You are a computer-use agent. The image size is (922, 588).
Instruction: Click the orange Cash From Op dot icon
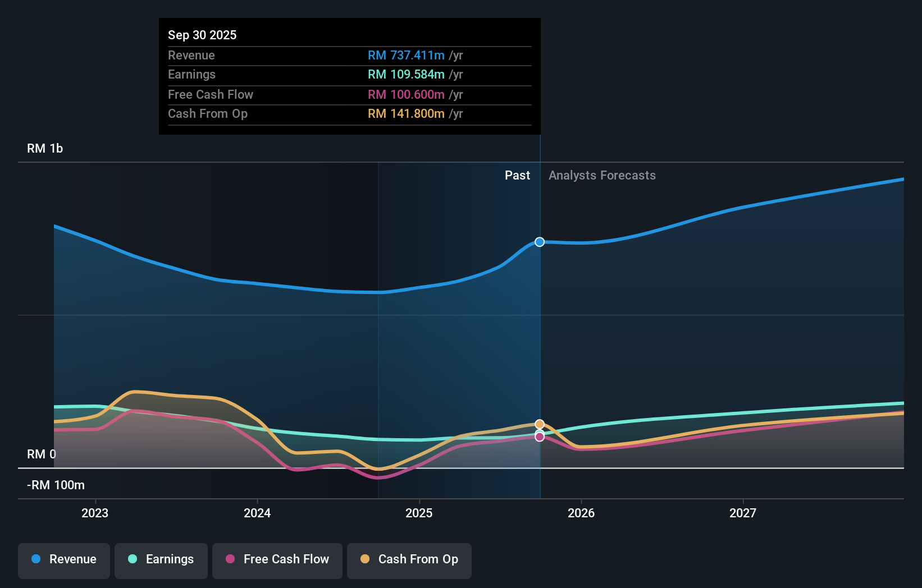[x=365, y=559]
